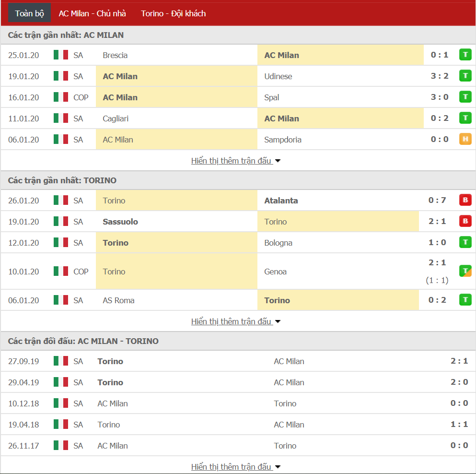Click win badge for AC Milan vs Spal
Viewport: 476px width, 474px height.
(465, 97)
